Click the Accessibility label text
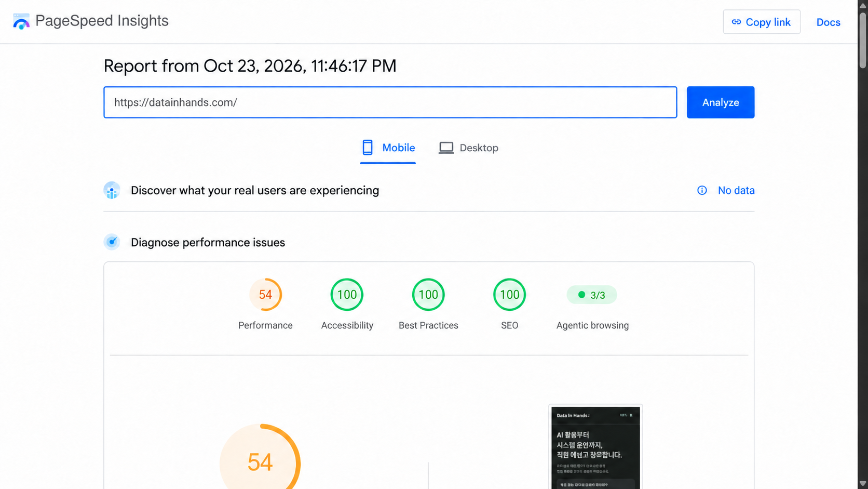The image size is (868, 489). point(347,325)
